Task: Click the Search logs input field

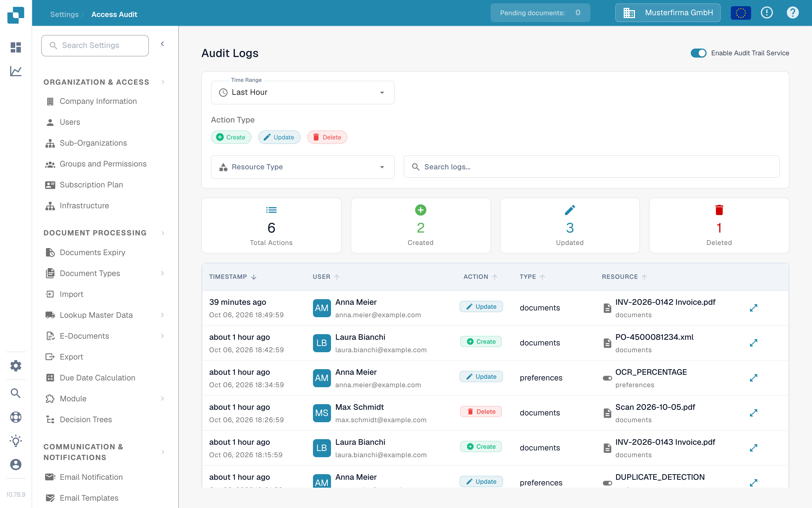Action: [x=591, y=167]
